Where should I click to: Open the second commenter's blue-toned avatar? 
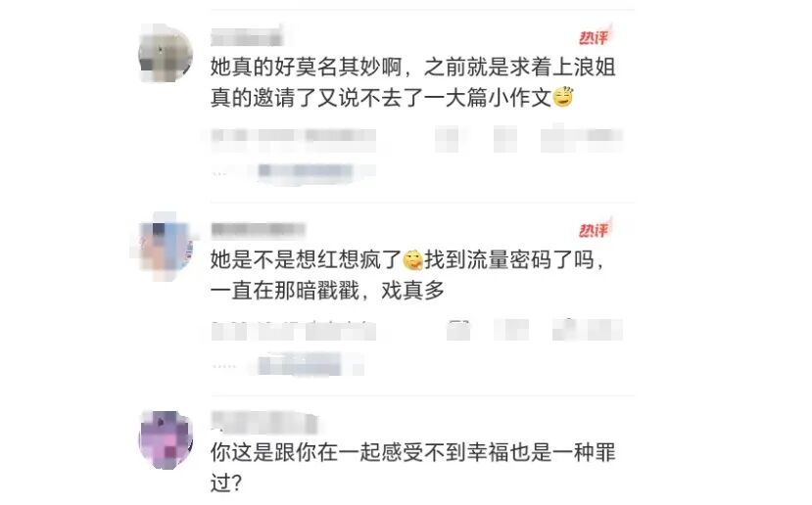[x=165, y=247]
